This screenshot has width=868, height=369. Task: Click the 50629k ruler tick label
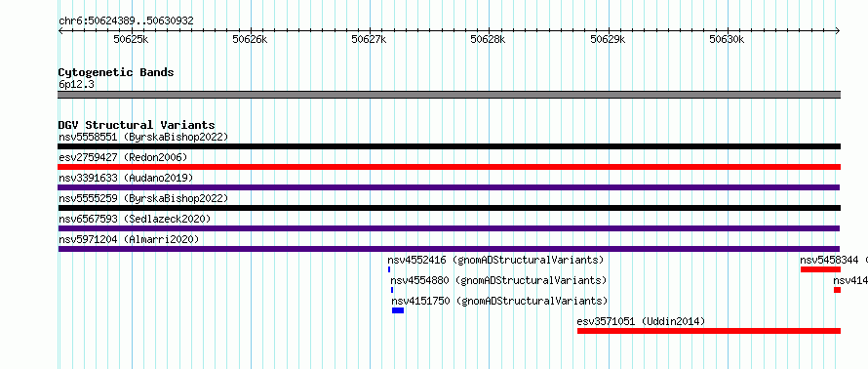[x=608, y=40]
